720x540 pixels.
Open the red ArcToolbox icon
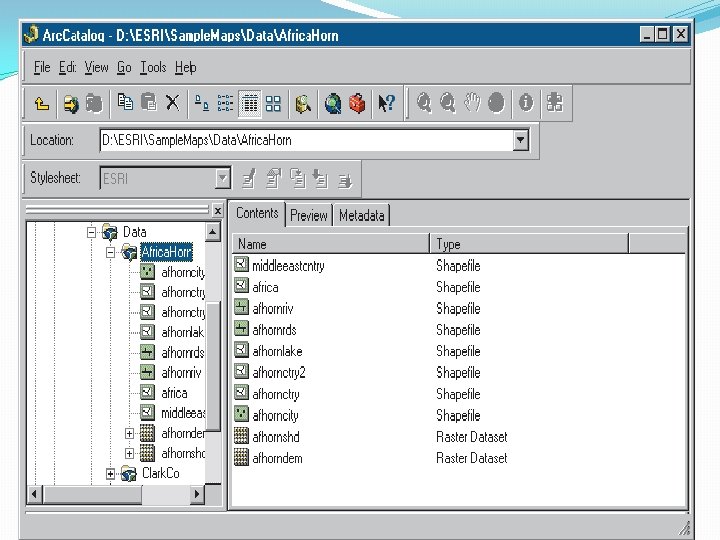click(x=357, y=103)
